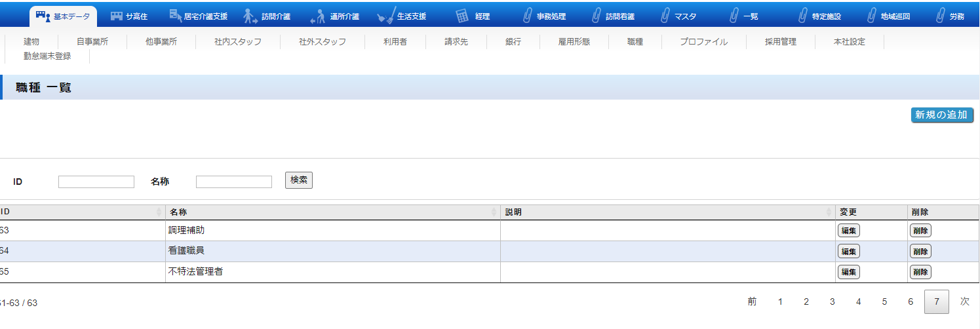Edit the 看護職員 row
The image size is (980, 329).
[x=848, y=251]
